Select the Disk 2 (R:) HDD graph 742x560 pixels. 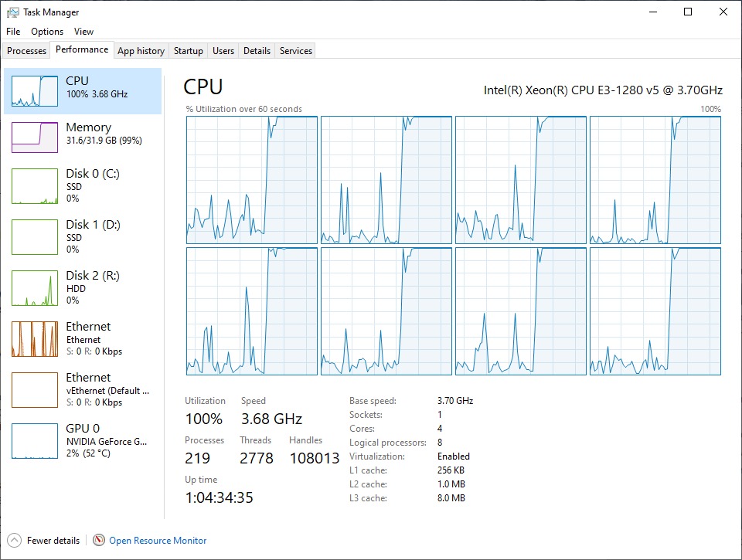pos(35,288)
